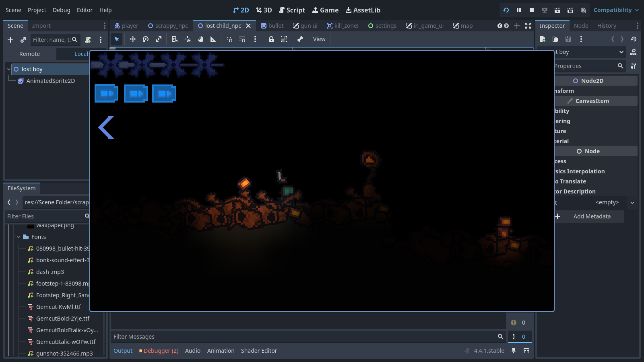This screenshot has width=644, height=362.
Task: Toggle smart snap in the toolbar
Action: pyautogui.click(x=229, y=39)
